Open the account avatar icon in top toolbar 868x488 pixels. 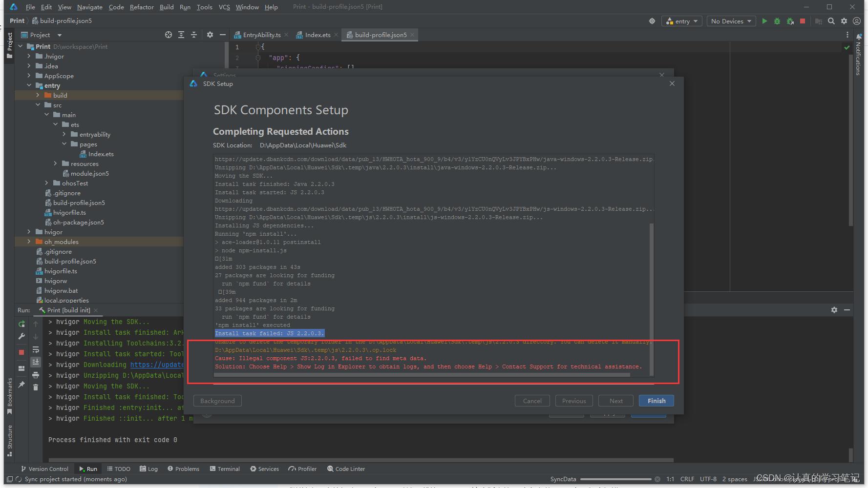click(857, 21)
